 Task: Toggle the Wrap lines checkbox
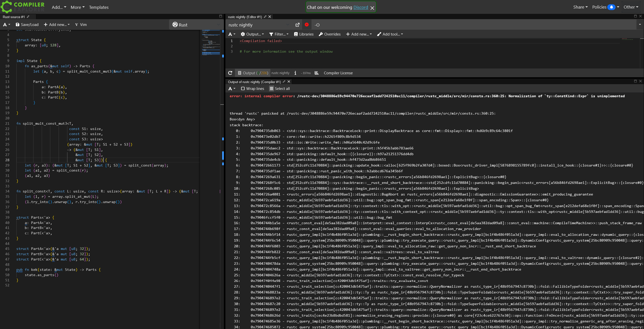[253, 88]
